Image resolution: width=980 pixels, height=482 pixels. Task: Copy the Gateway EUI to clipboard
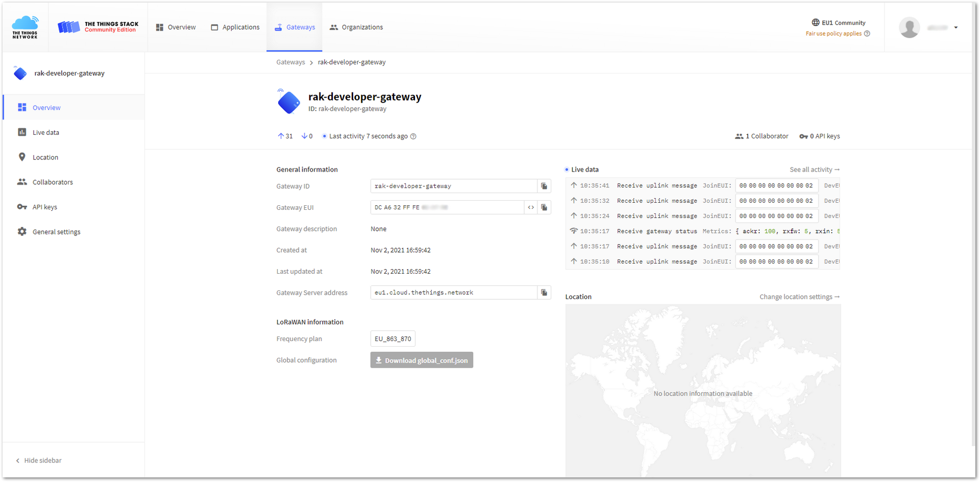tap(544, 207)
